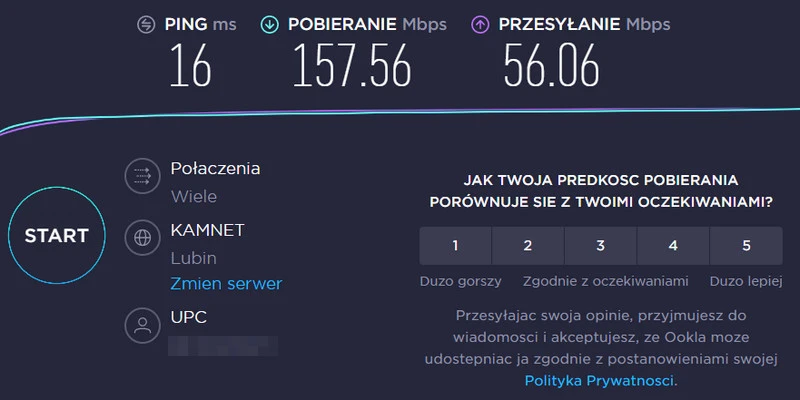Click the 56.06 upload speed value
The width and height of the screenshot is (800, 400).
point(551,68)
